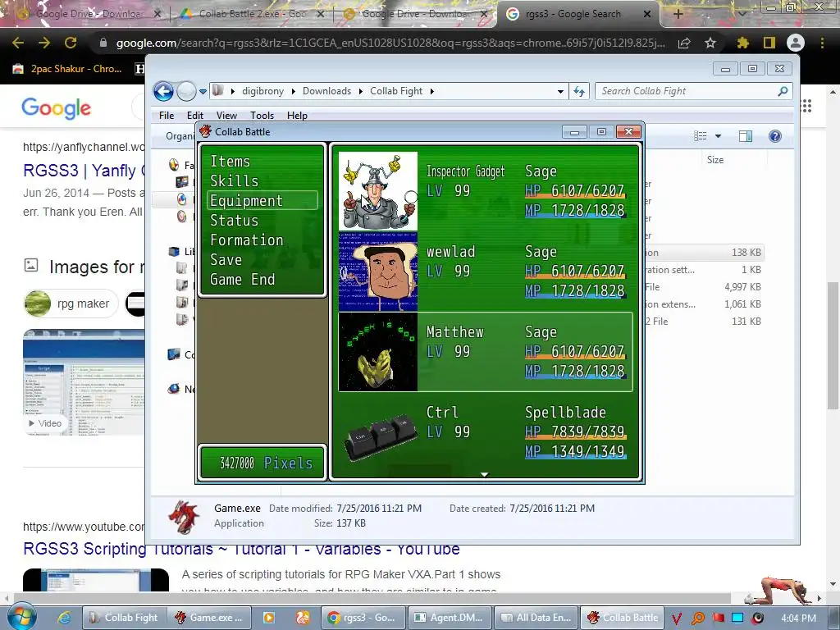Screen dimensions: 840x630
Task: Switch to Agent.DM taskbar button
Action: pyautogui.click(x=450, y=618)
